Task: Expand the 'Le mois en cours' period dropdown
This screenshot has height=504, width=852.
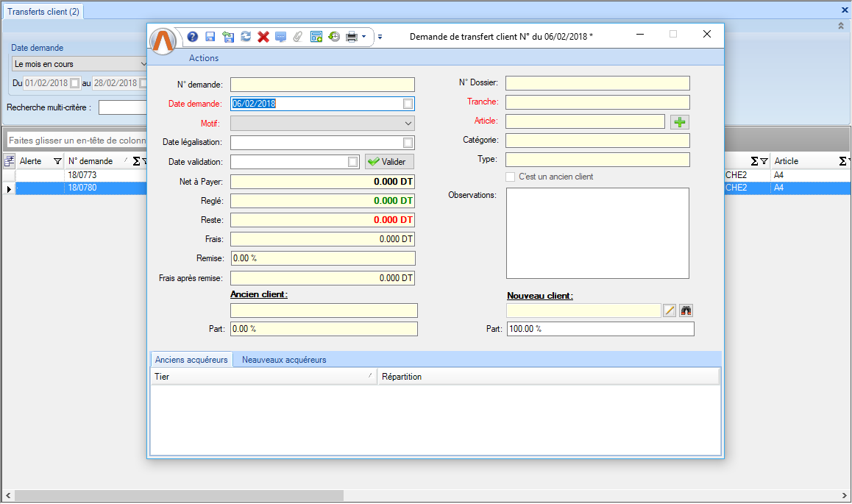Action: 143,64
